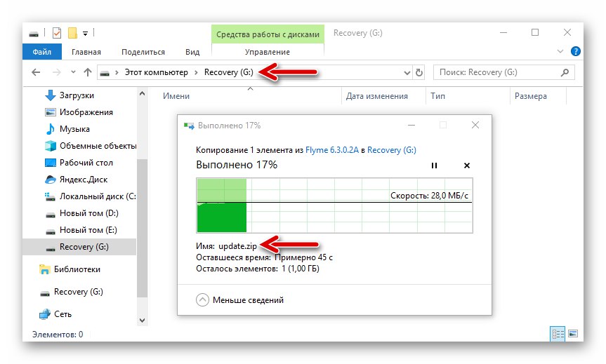Cancel the copy with the X button
This screenshot has height=364, width=606.
click(x=467, y=166)
